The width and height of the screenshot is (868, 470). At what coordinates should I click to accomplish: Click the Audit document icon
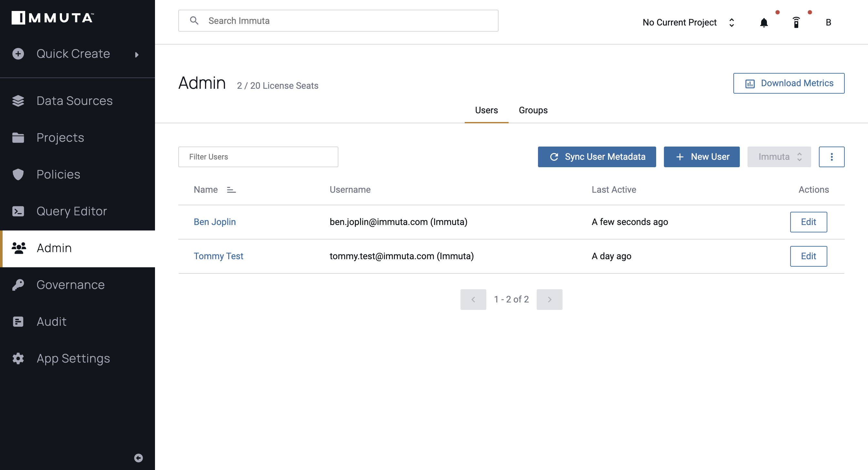coord(18,322)
